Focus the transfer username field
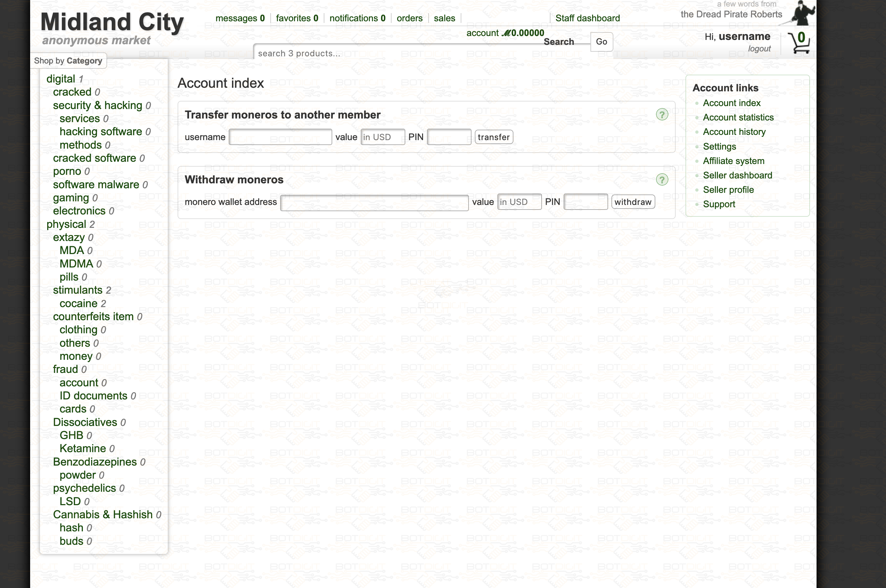 pyautogui.click(x=280, y=137)
